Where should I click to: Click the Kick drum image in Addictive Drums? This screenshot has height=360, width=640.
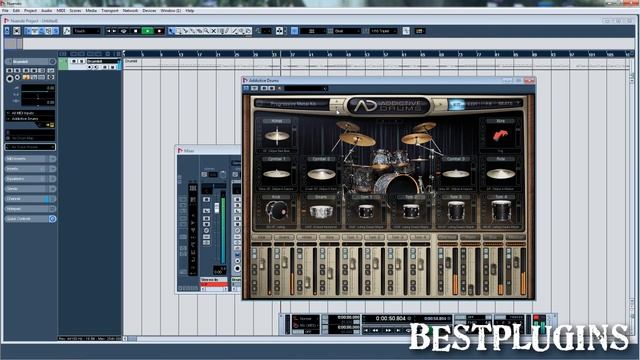click(x=276, y=211)
